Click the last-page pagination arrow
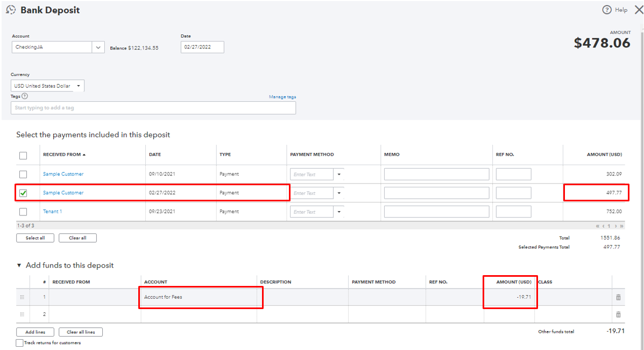The width and height of the screenshot is (644, 350). (621, 226)
